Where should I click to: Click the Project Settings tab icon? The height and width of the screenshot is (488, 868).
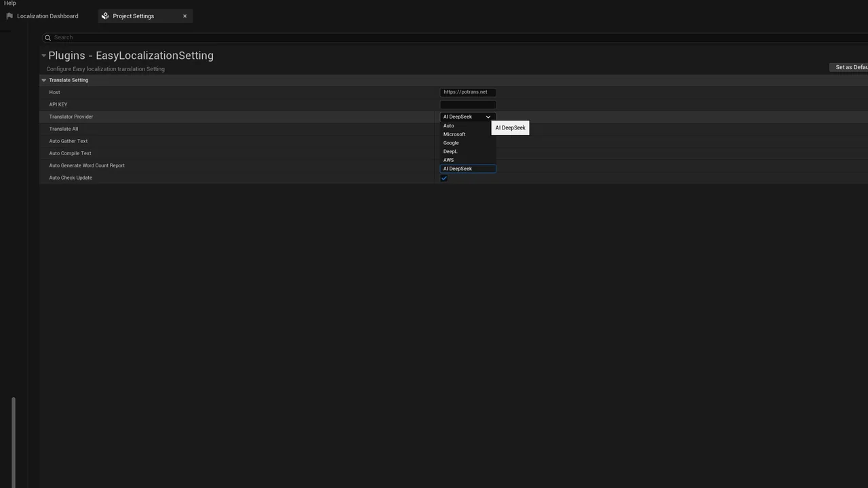pyautogui.click(x=105, y=16)
